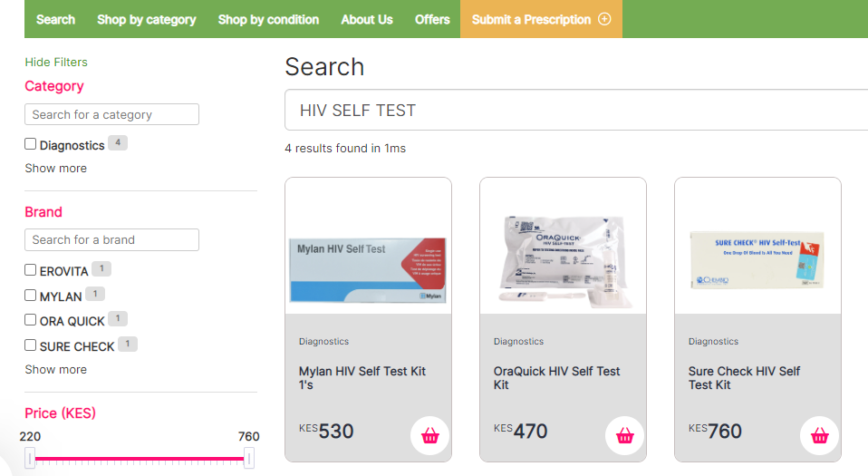Open the Shop by condition menu
Screen dimensions: 868x476
click(x=268, y=19)
